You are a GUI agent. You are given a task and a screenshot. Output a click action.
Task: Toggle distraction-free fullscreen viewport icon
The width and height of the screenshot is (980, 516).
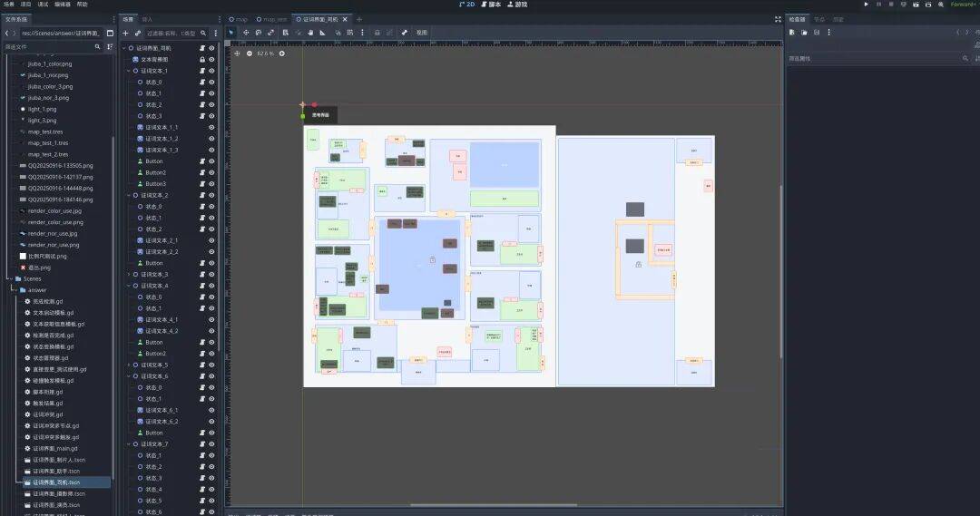(x=778, y=18)
